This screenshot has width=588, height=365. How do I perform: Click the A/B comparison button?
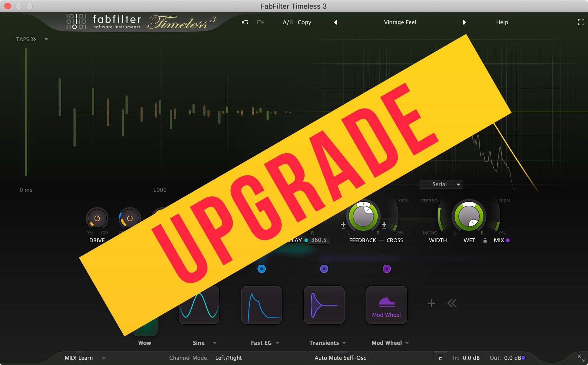coord(287,22)
